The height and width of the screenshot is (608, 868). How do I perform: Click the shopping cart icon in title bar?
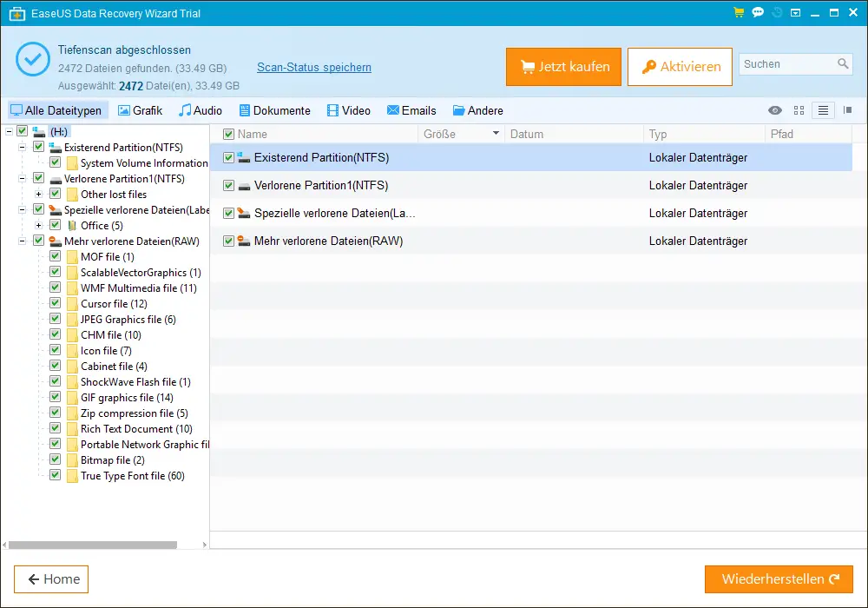(739, 12)
